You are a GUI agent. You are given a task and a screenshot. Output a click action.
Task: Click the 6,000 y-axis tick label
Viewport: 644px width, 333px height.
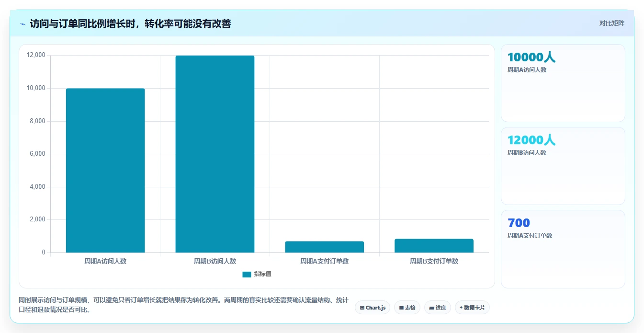(37, 154)
